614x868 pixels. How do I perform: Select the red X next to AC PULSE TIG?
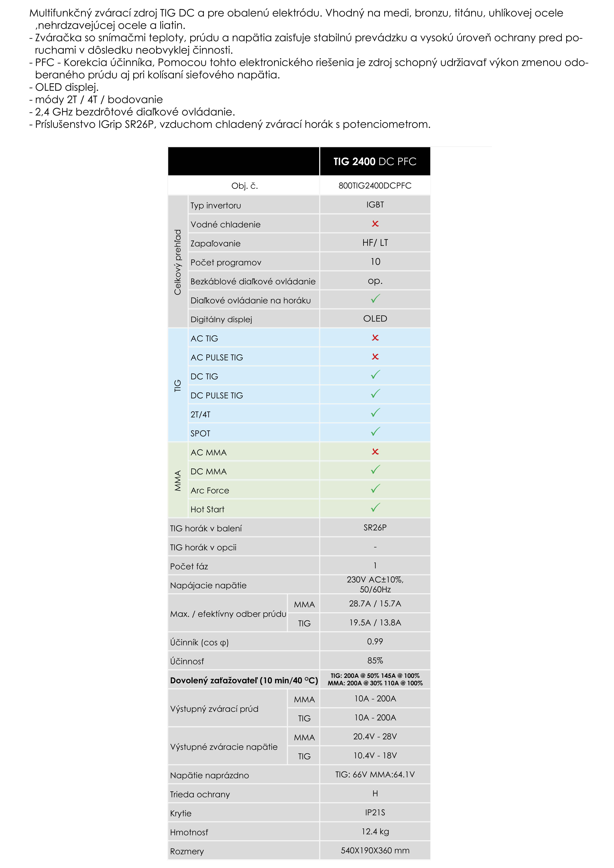375,356
